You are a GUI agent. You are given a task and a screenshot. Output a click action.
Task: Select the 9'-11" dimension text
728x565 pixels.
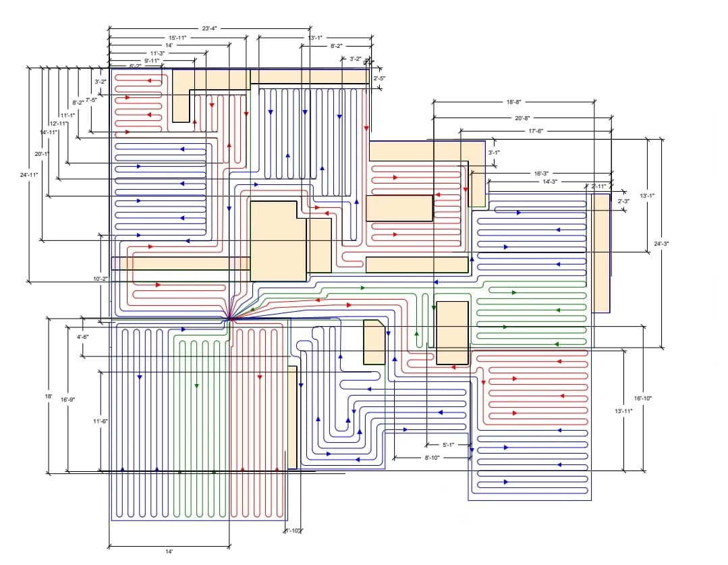click(151, 61)
